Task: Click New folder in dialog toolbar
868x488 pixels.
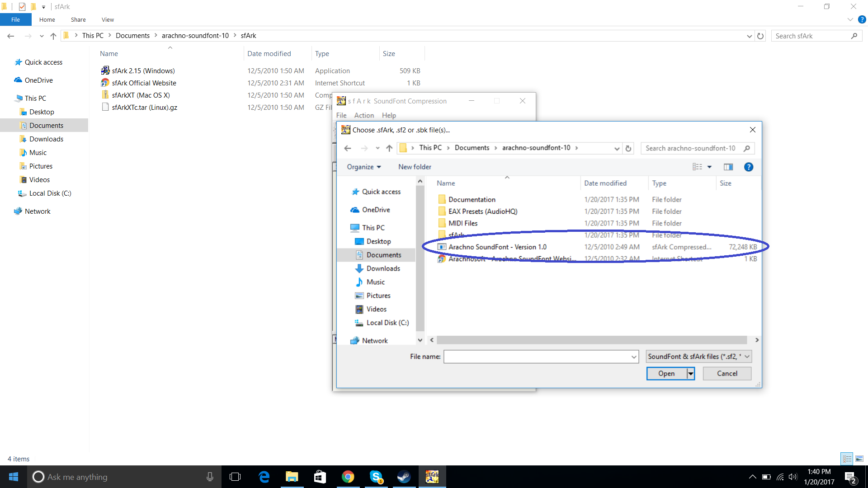Action: [x=415, y=167]
